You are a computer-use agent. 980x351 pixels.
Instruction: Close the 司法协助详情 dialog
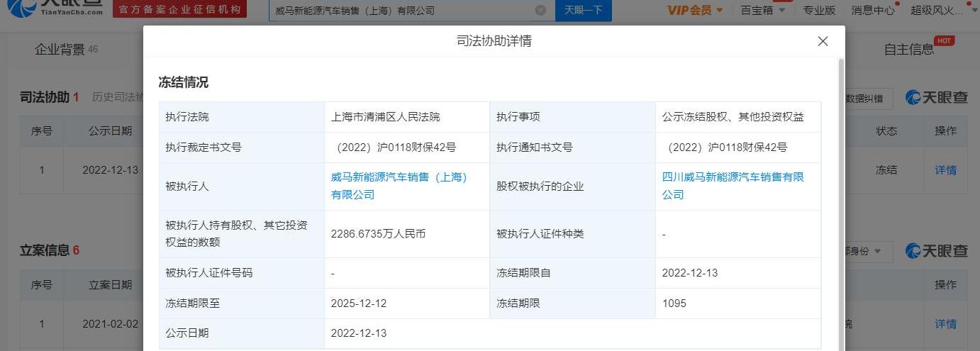coord(823,41)
